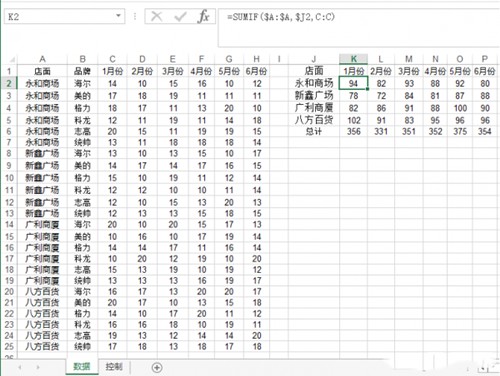500x376 pixels.
Task: Expand the Name Box dropdown arrow
Action: (118, 16)
